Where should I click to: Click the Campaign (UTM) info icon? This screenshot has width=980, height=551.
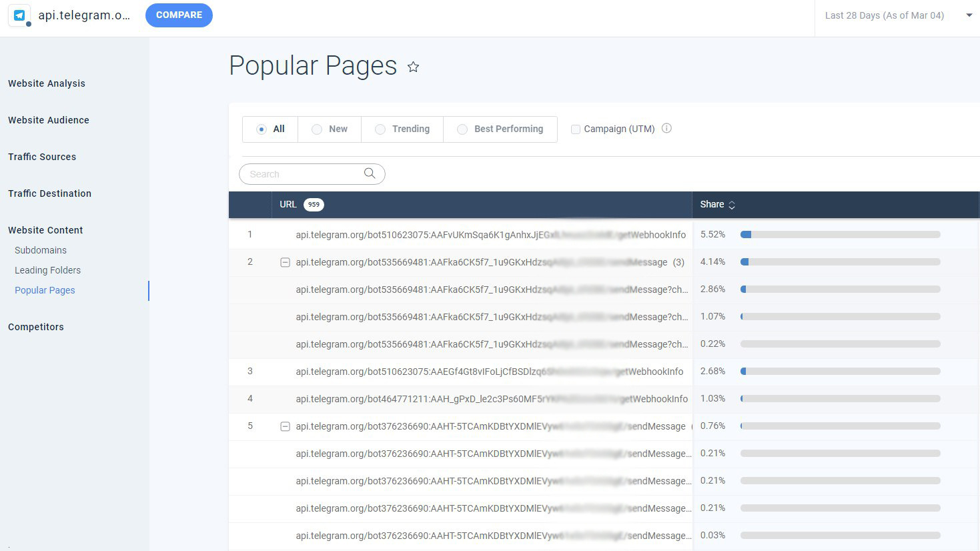[666, 128]
